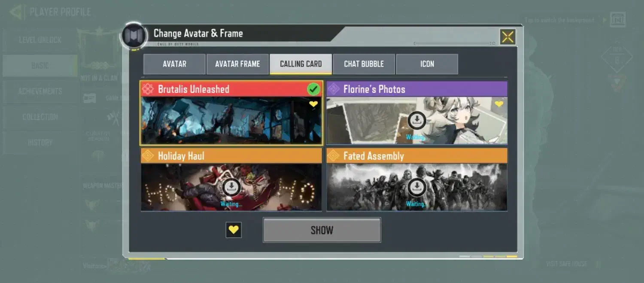Toggle the favorites filter heart beside Show

click(x=234, y=230)
